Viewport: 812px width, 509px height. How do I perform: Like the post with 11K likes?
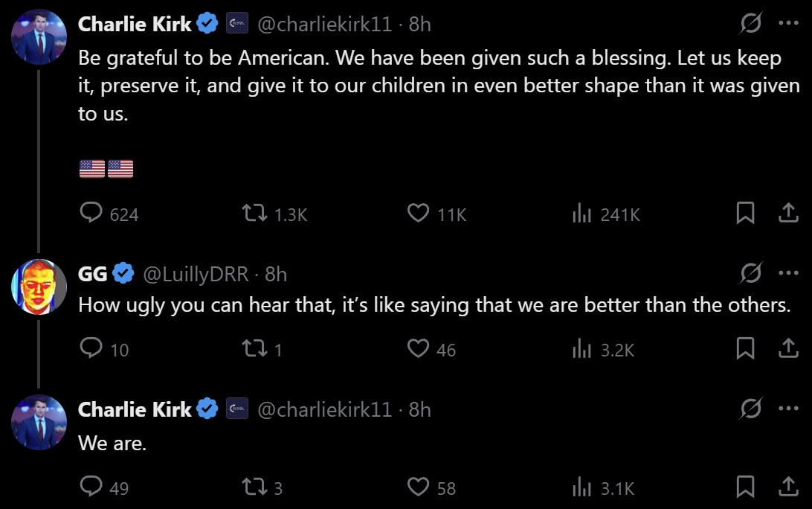pyautogui.click(x=419, y=214)
